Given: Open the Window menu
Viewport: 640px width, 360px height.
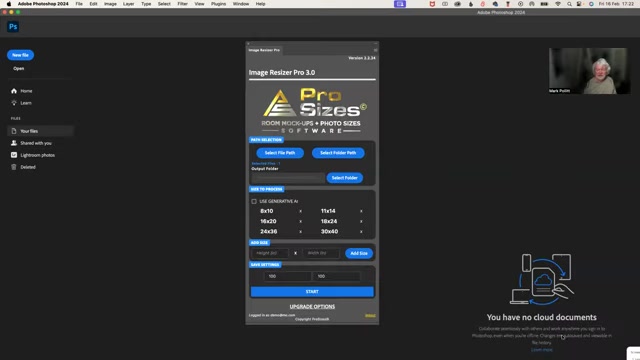Looking at the screenshot, I should coord(241,4).
